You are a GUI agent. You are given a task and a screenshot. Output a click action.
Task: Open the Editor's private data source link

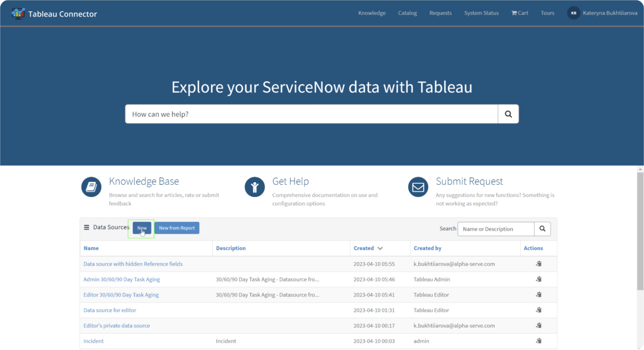tap(116, 325)
